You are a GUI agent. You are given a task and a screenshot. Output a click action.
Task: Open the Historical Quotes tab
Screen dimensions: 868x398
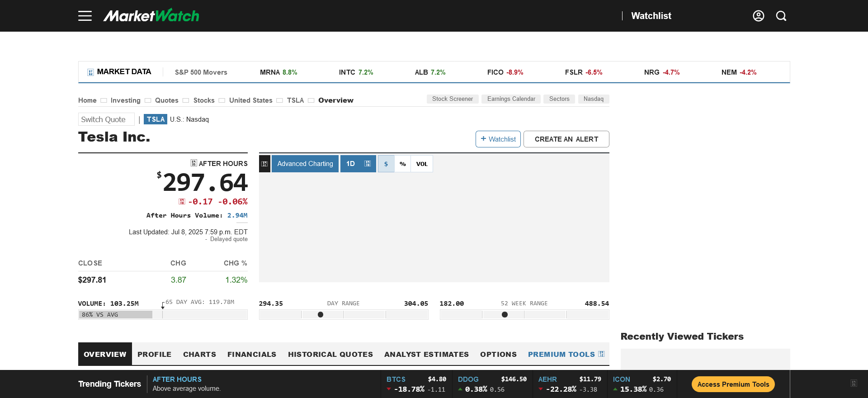point(330,354)
